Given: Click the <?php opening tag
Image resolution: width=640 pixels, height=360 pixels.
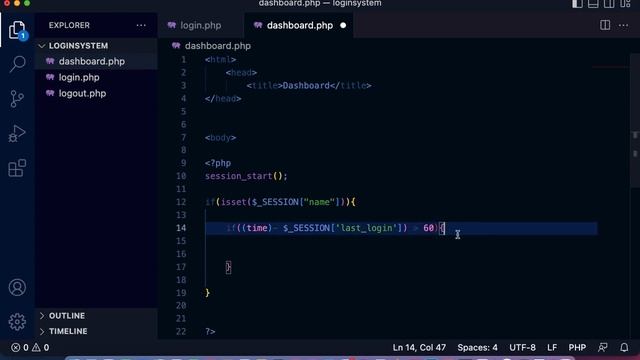Looking at the screenshot, I should (218, 163).
